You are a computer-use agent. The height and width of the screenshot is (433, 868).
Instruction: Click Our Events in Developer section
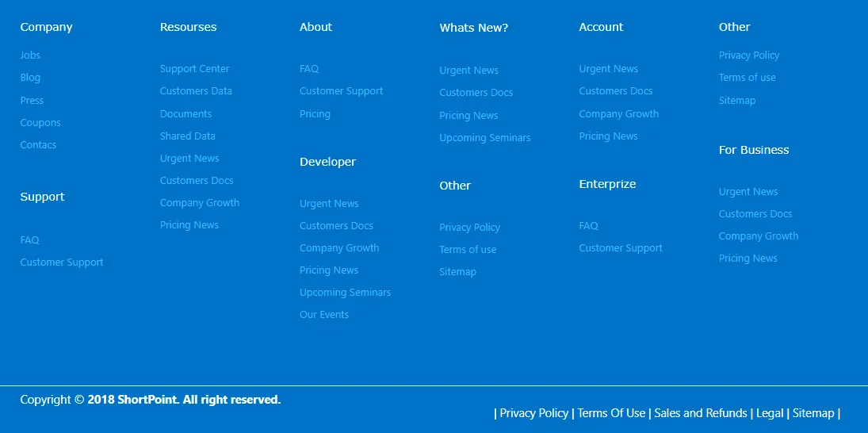tap(324, 315)
